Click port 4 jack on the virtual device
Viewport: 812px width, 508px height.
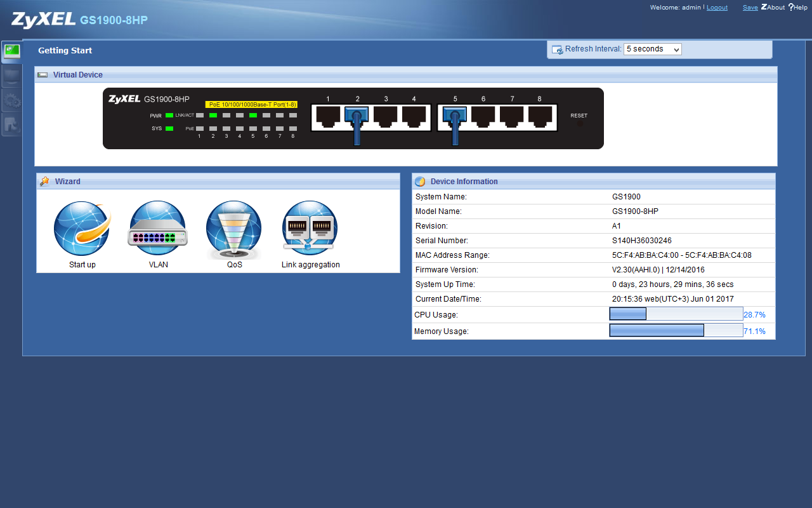(414, 117)
